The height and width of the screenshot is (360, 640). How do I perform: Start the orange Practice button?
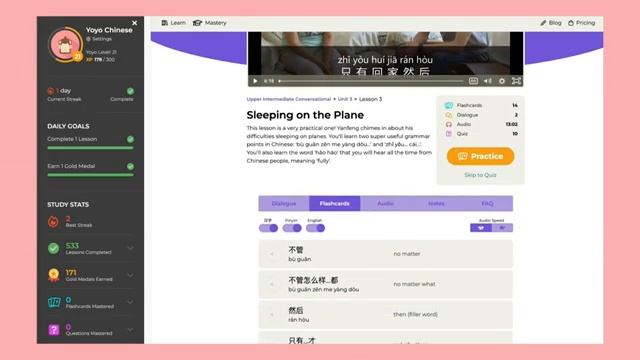point(480,156)
